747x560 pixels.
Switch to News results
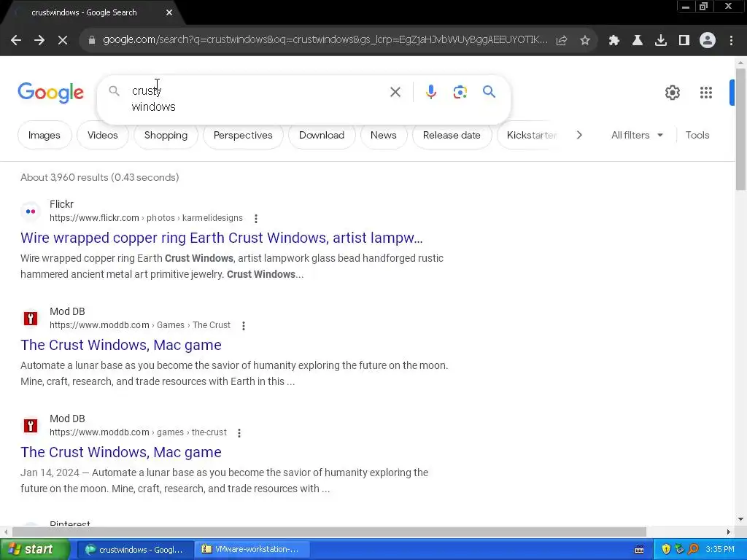tap(384, 135)
